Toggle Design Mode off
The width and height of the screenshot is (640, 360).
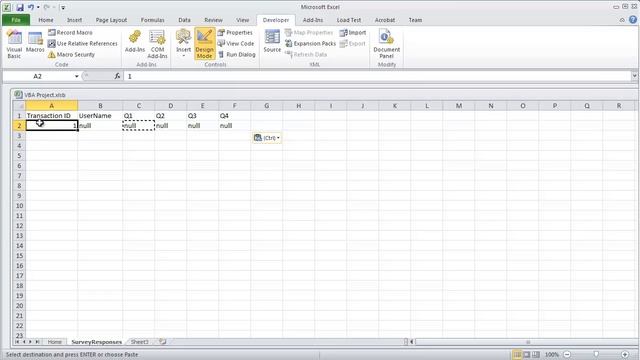204,44
